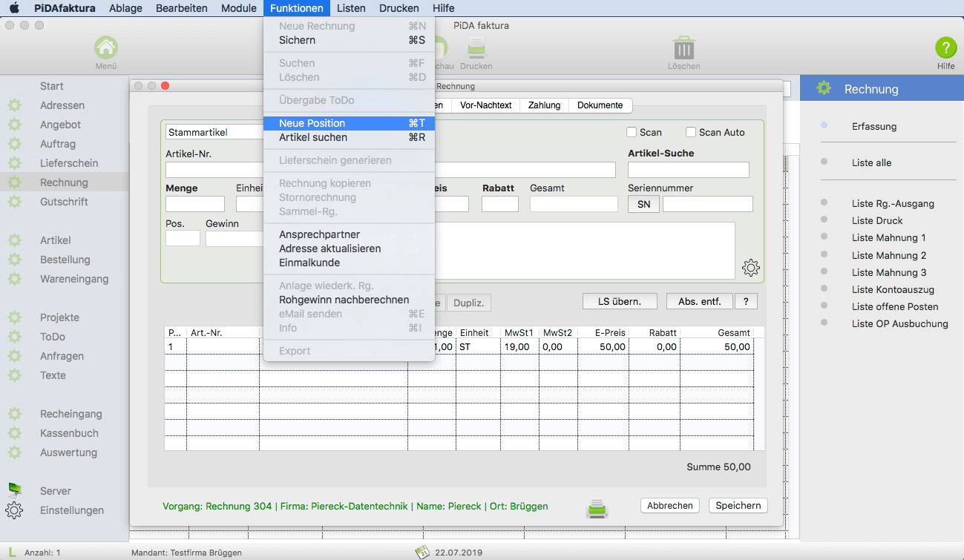Click calendar icon in status bar
The height and width of the screenshot is (560, 964).
tap(422, 552)
